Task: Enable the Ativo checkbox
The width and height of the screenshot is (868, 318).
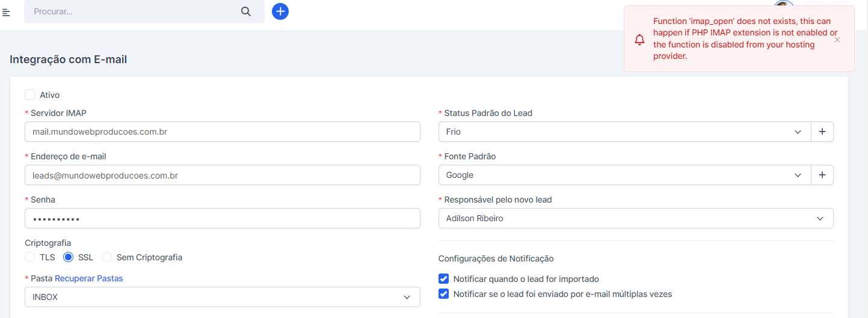Action: [30, 95]
